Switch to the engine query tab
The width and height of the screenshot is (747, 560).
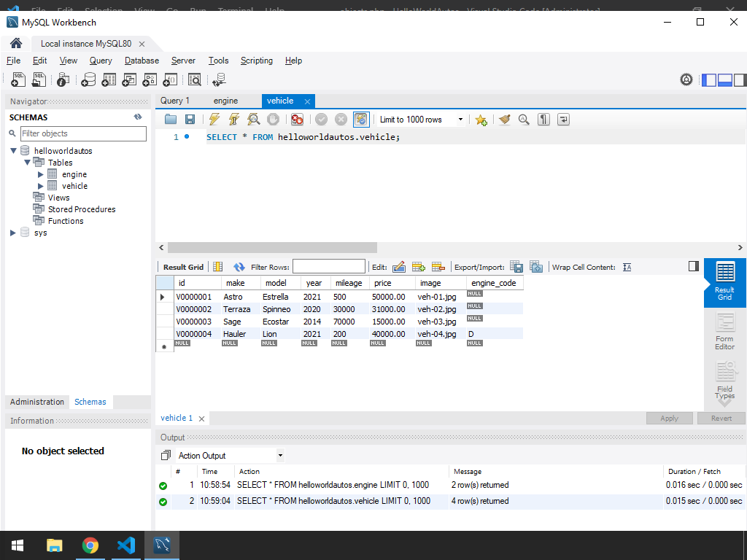225,101
